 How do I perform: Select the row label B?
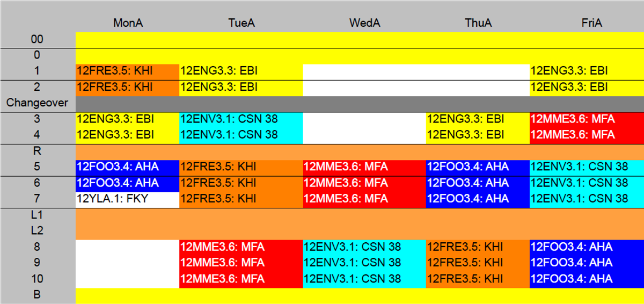pos(38,295)
